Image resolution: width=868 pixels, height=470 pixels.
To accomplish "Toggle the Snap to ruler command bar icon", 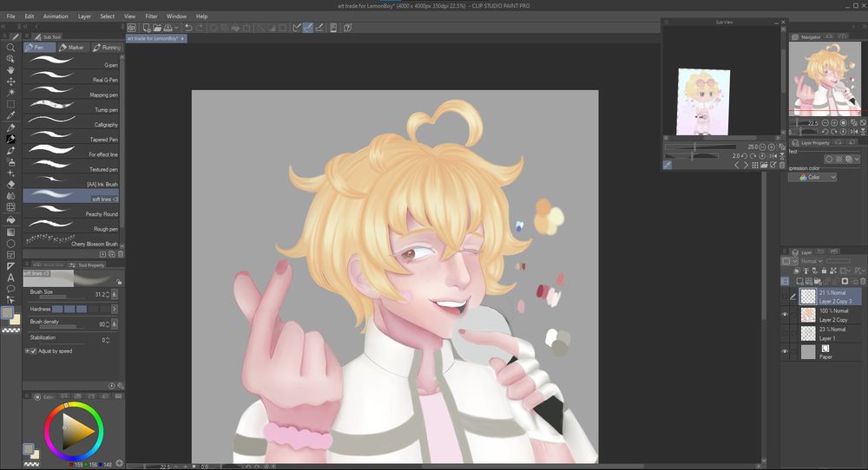I will point(297,28).
